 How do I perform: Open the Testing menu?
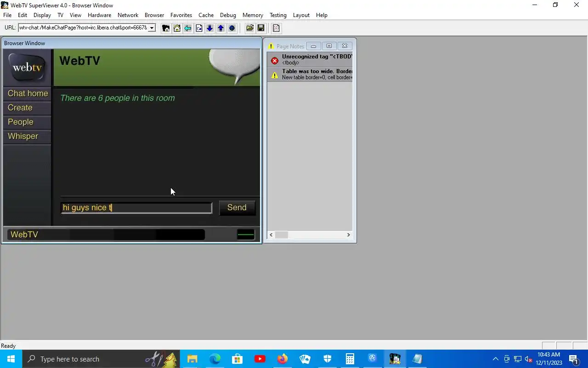(278, 15)
